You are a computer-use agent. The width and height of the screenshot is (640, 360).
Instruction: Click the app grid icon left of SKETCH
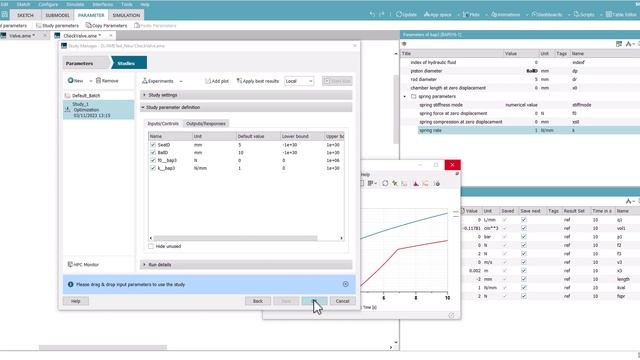click(4, 15)
